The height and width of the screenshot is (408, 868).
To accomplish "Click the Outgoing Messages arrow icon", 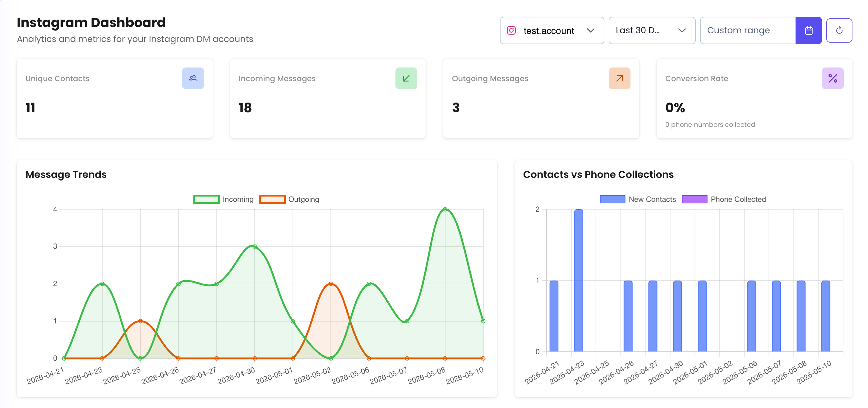I will coord(619,78).
